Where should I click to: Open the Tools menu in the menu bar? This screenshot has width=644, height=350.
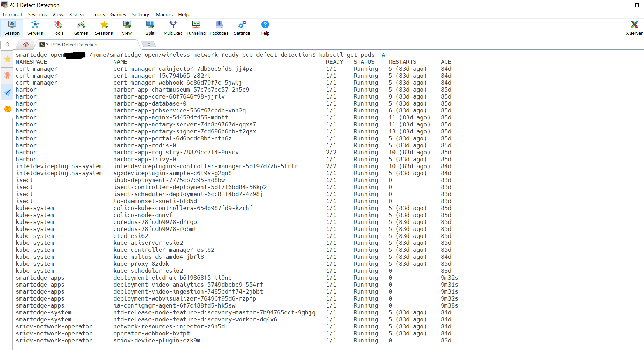click(x=99, y=15)
